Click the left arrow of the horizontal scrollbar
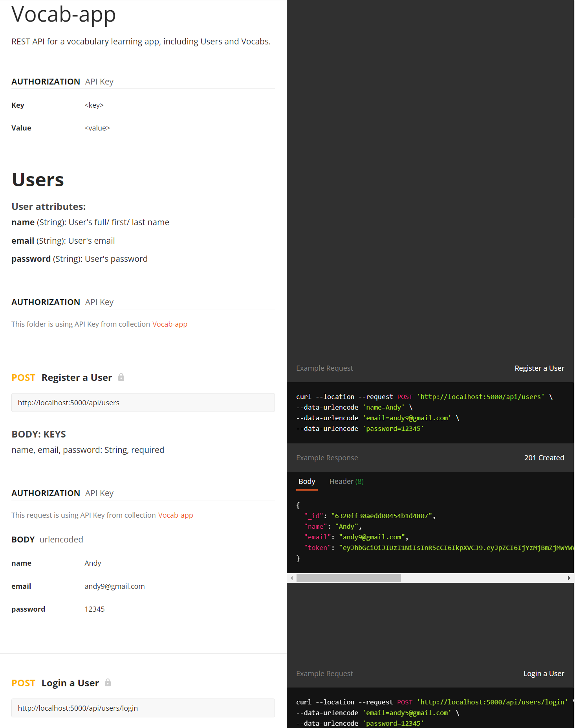575x728 pixels. pyautogui.click(x=291, y=578)
